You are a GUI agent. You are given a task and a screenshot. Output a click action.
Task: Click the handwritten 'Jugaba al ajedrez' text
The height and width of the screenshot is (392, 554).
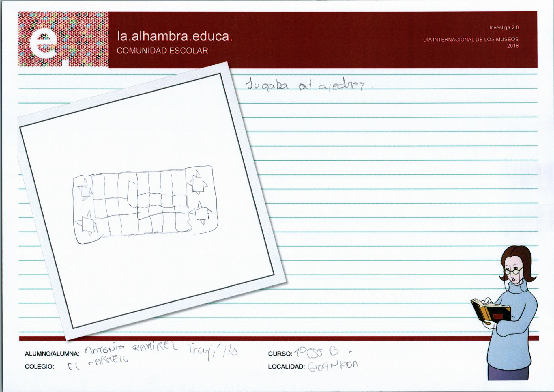click(305, 85)
